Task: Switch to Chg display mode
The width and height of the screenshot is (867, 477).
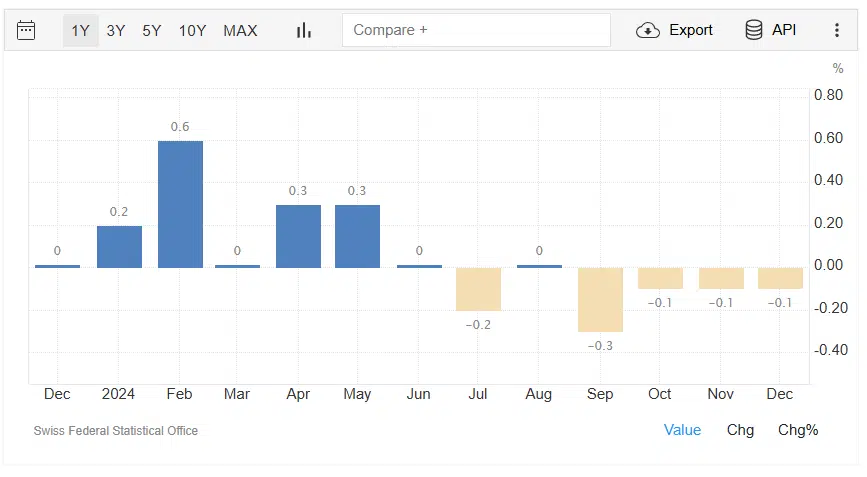Action: coord(740,430)
